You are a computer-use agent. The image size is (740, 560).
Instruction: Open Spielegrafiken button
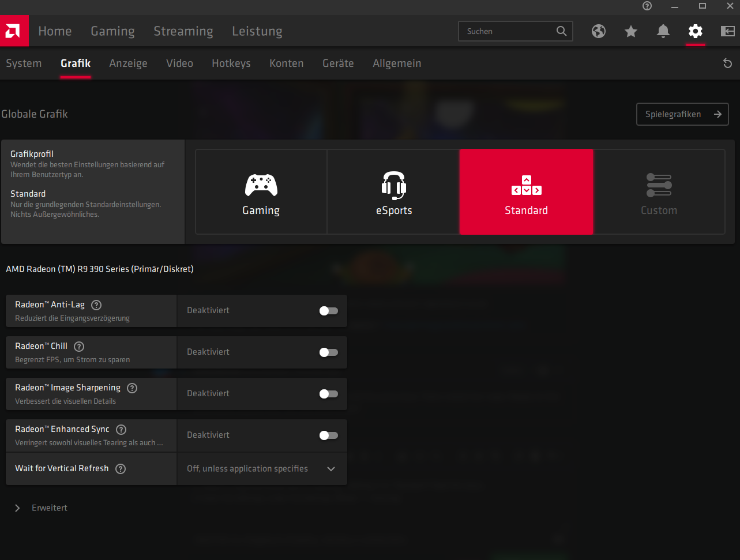click(682, 114)
